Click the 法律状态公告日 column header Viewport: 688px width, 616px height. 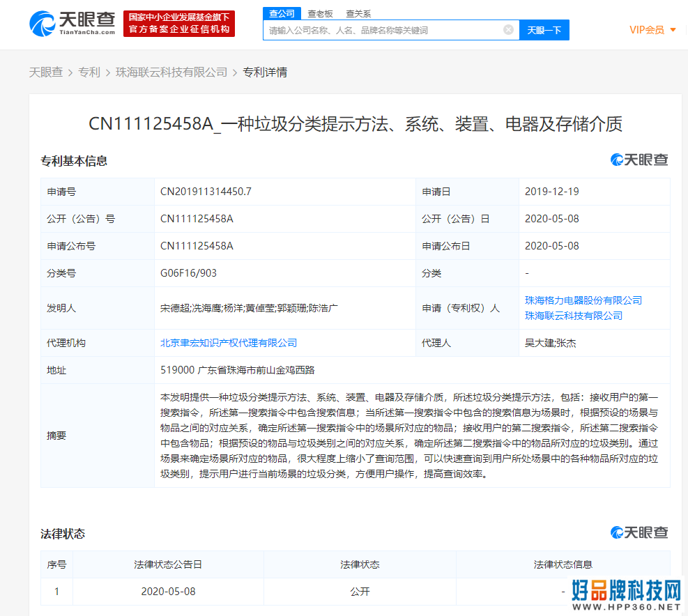[x=168, y=564]
